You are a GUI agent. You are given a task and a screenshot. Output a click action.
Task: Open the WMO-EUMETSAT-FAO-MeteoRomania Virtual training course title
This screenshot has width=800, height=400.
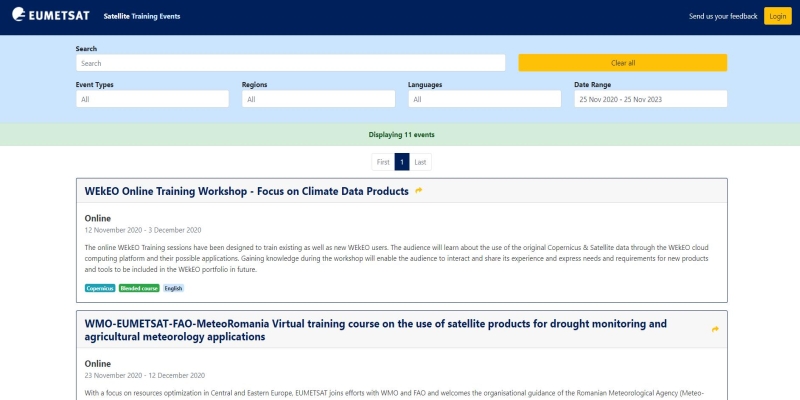[376, 330]
